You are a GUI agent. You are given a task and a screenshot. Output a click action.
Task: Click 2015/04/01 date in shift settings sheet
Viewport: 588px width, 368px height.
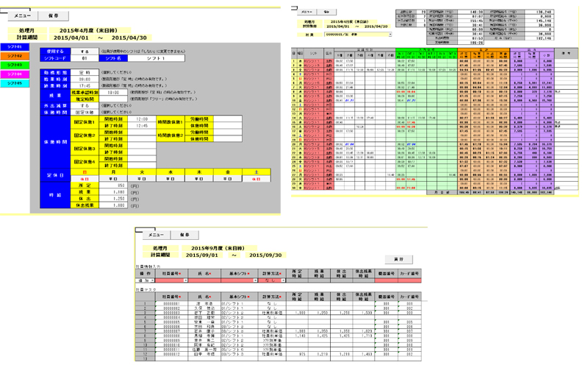coord(71,38)
